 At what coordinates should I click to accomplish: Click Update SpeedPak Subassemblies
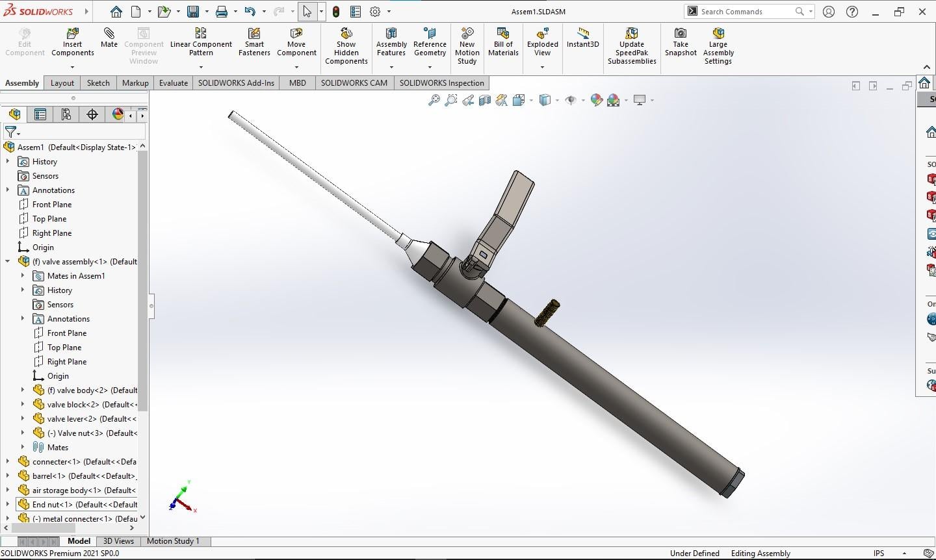(632, 46)
